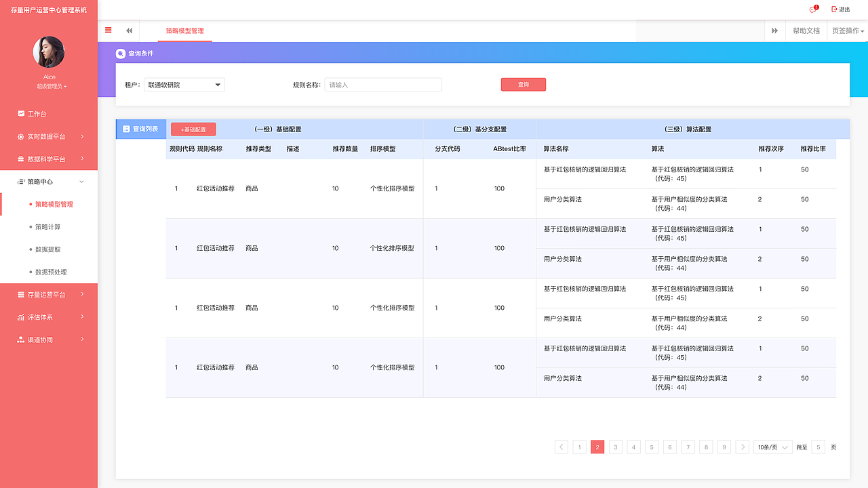Viewport: 868px width, 488px height.
Task: Select 策略计算 submenu item
Action: [x=49, y=226]
